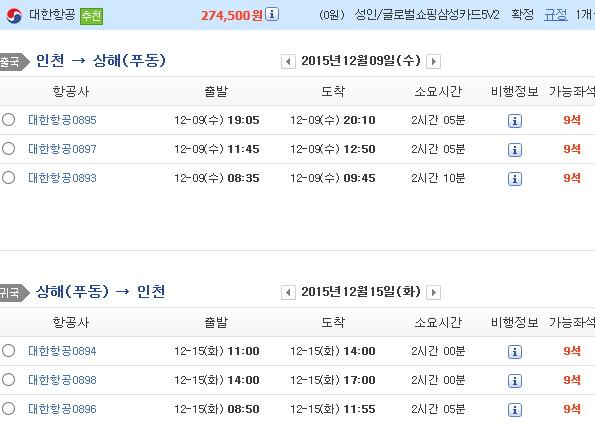Open the 규정 fare rules link

(x=556, y=15)
